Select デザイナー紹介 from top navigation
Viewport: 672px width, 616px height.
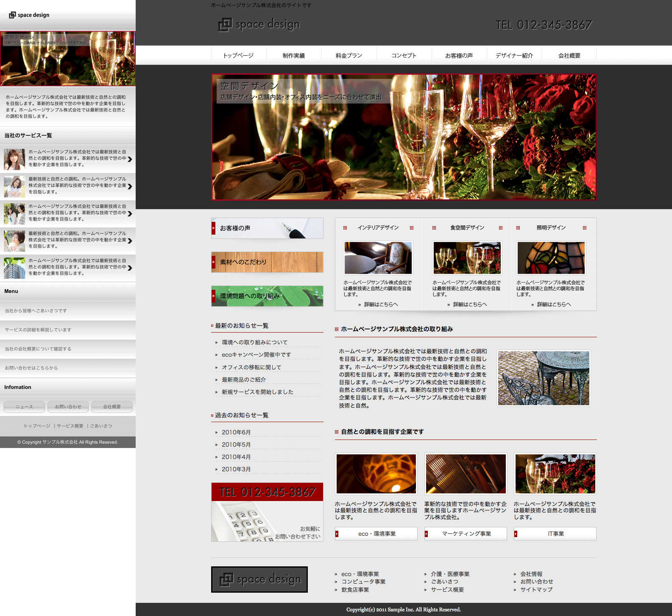coord(514,56)
